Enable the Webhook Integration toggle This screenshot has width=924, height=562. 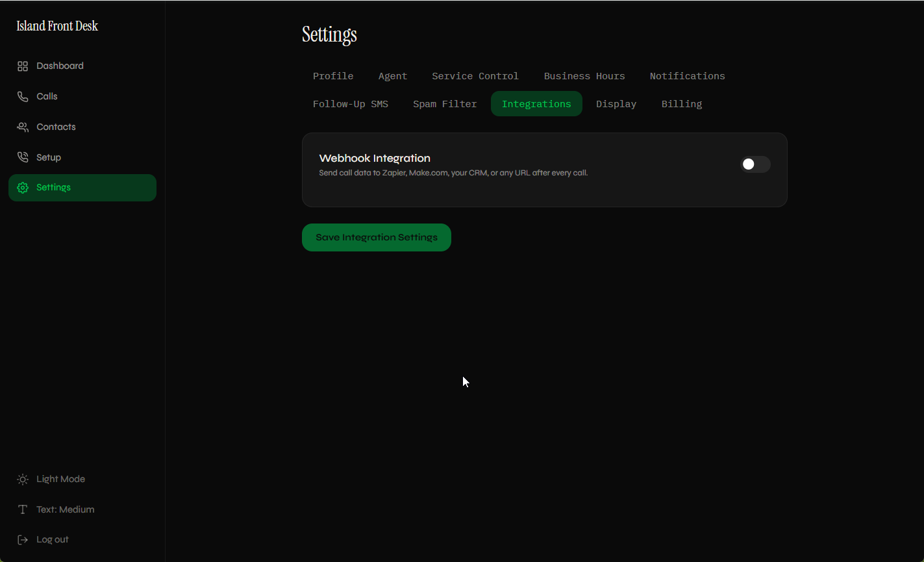[755, 164]
